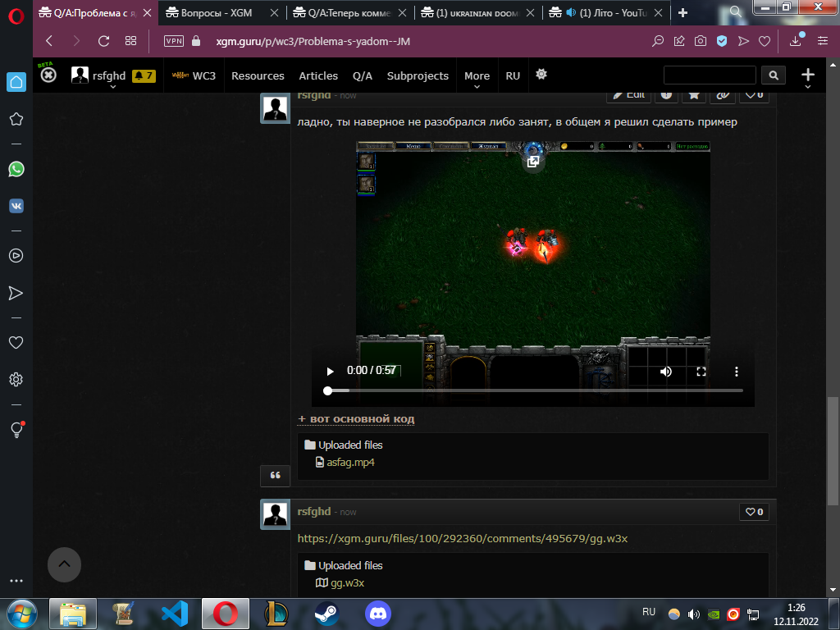Like the second rsfghd comment
Image resolution: width=840 pixels, height=630 pixels.
(x=755, y=512)
